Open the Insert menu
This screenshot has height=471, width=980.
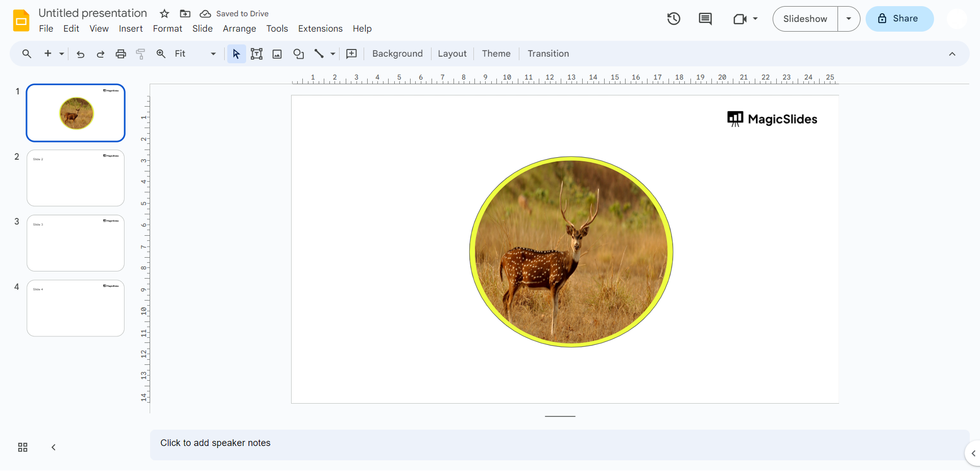(x=131, y=29)
